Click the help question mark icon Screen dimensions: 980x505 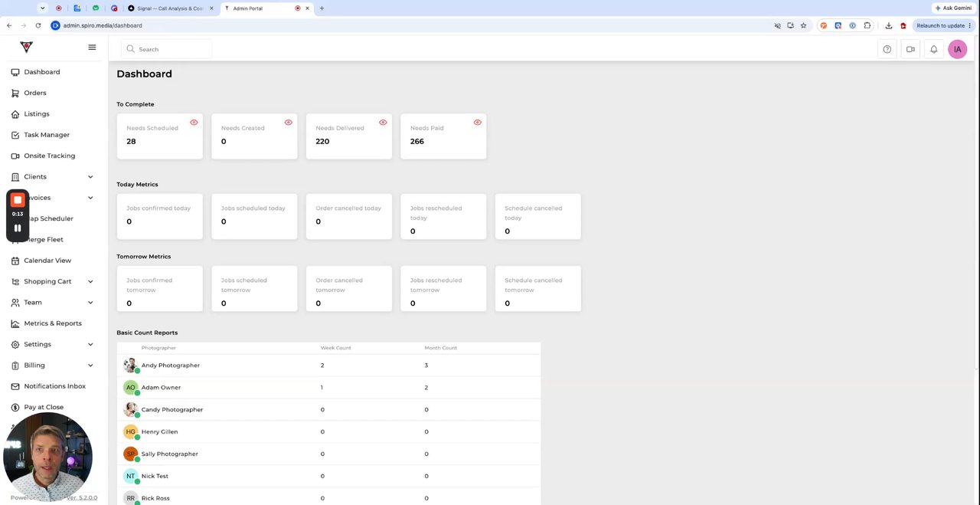tap(887, 49)
